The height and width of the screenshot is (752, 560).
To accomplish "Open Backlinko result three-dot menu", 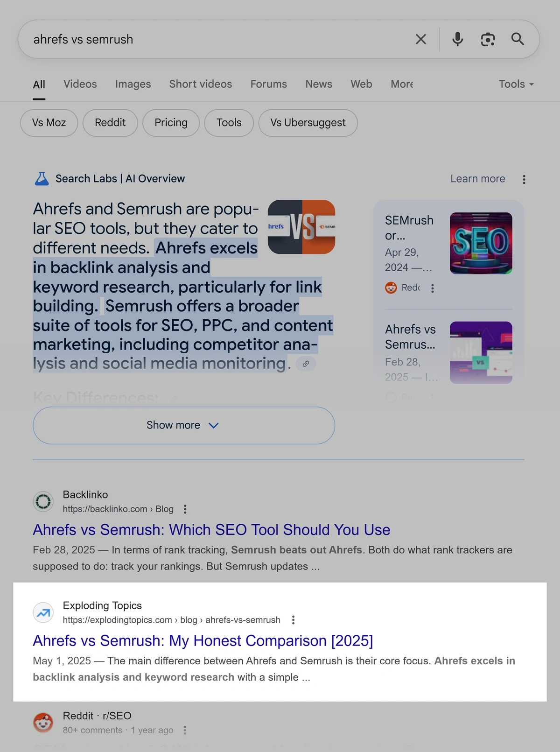I will [x=185, y=509].
